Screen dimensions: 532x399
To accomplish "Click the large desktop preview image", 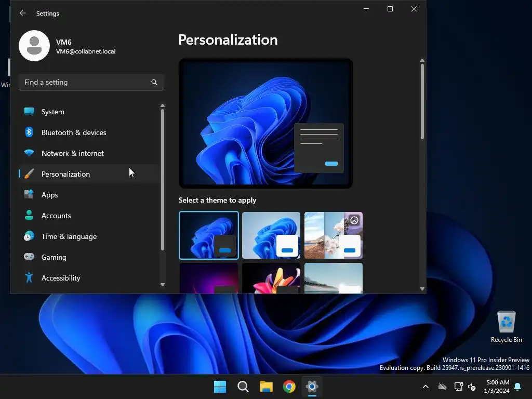I will point(265,123).
